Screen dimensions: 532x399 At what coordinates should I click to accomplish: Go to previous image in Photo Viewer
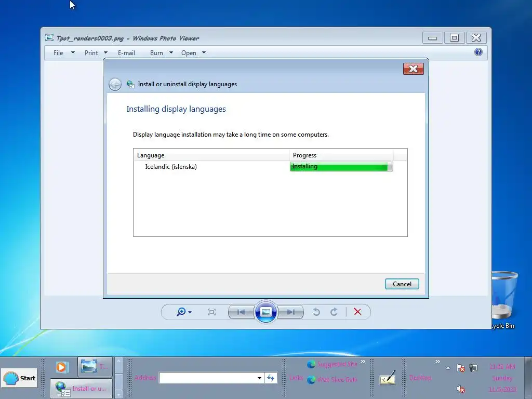click(241, 312)
